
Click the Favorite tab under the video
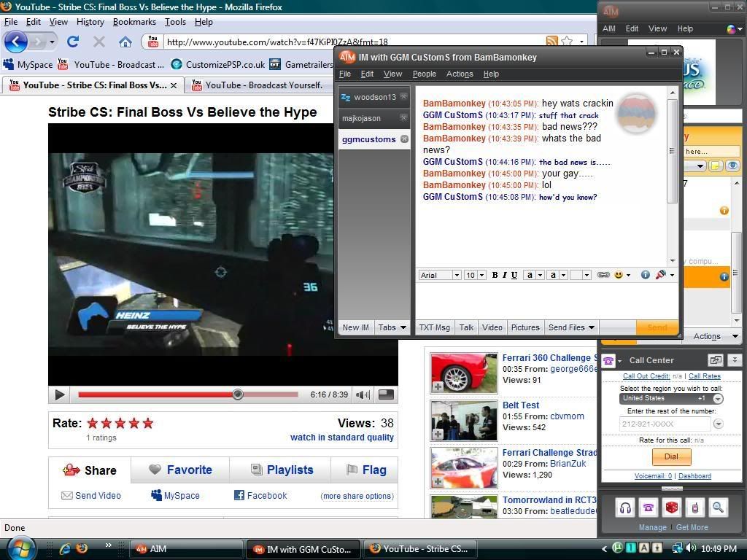[180, 470]
